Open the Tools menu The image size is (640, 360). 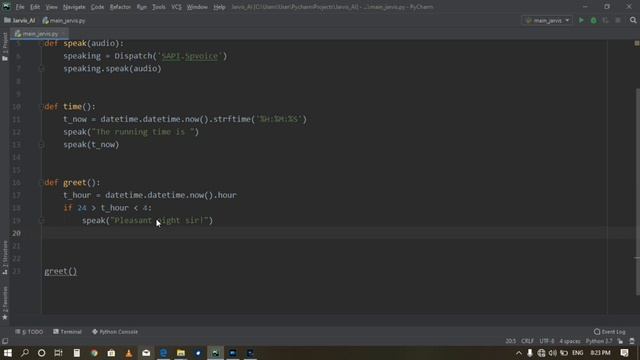159,7
